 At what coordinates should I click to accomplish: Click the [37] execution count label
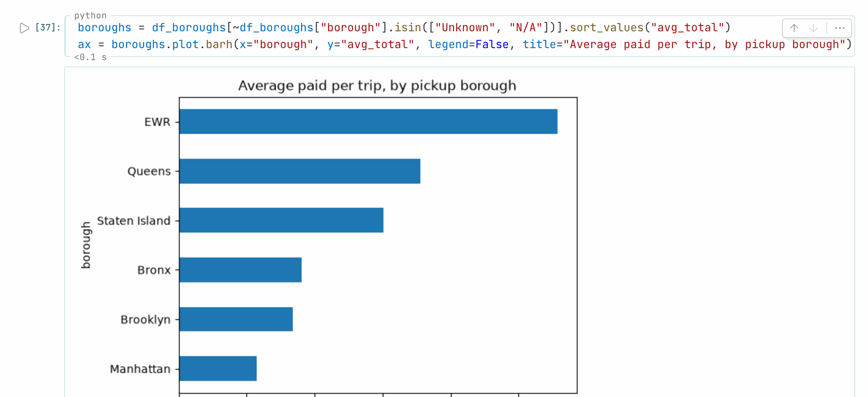point(48,28)
